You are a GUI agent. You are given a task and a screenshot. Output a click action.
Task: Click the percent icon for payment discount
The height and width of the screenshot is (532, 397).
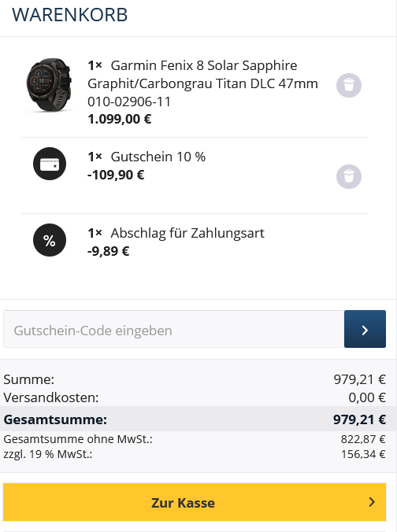[50, 240]
